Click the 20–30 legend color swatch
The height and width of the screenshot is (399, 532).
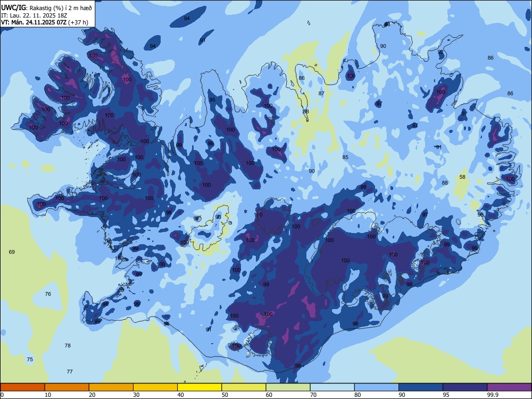click(111, 387)
